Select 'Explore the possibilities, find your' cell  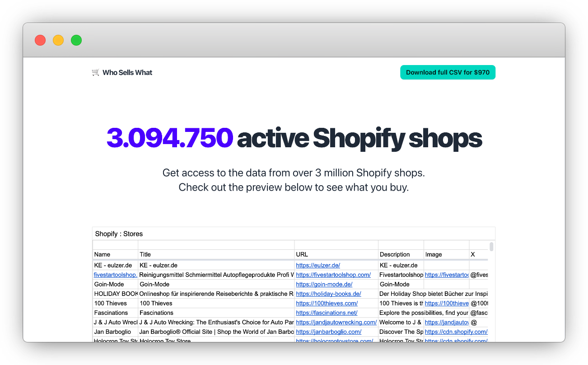[424, 313]
